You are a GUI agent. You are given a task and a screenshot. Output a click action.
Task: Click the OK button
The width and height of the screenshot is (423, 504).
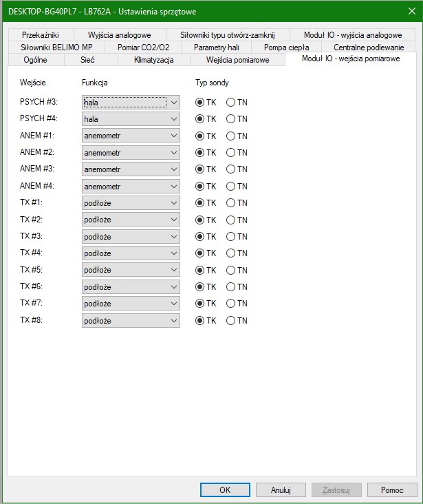click(225, 490)
